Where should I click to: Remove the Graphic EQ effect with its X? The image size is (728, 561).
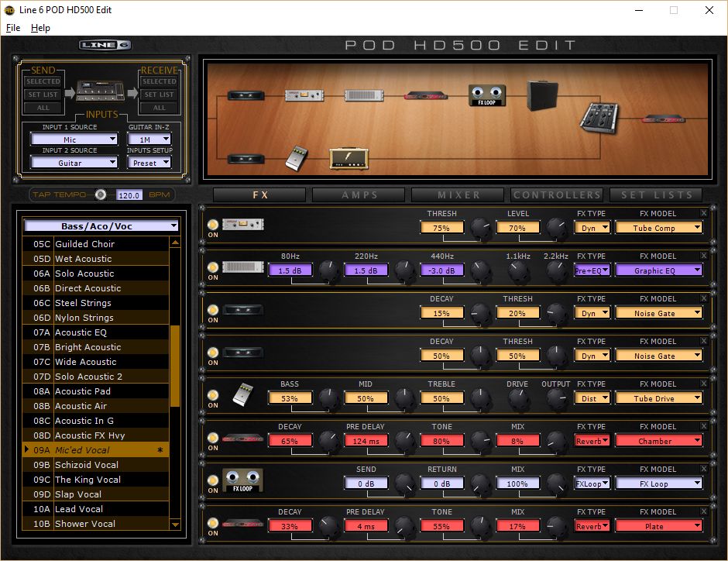[x=704, y=256]
